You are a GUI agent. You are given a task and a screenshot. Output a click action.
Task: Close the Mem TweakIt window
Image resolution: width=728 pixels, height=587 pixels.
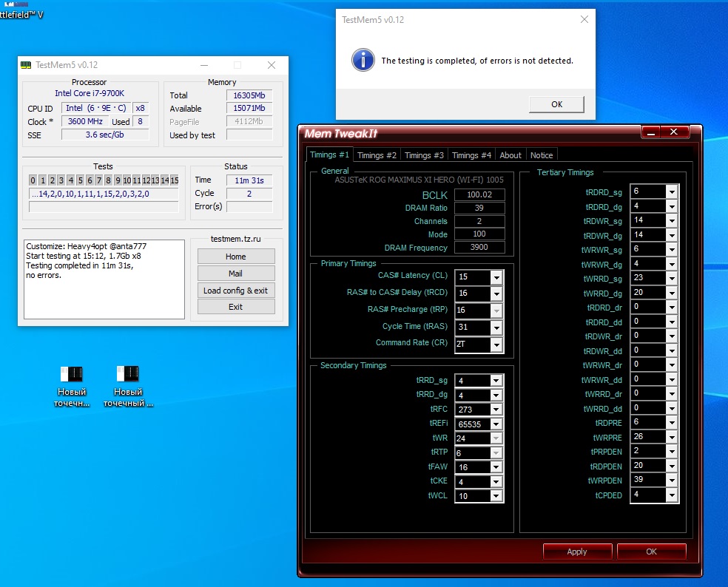(x=674, y=132)
